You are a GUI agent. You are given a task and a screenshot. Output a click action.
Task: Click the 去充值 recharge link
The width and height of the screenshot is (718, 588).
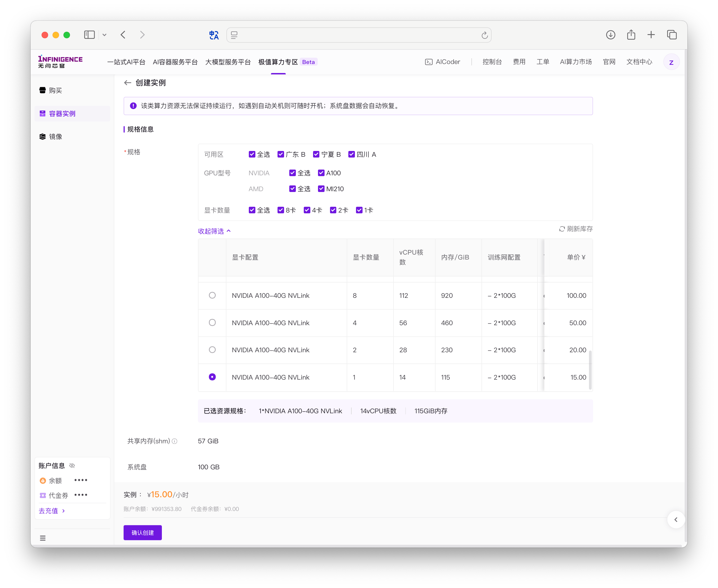[x=52, y=511]
